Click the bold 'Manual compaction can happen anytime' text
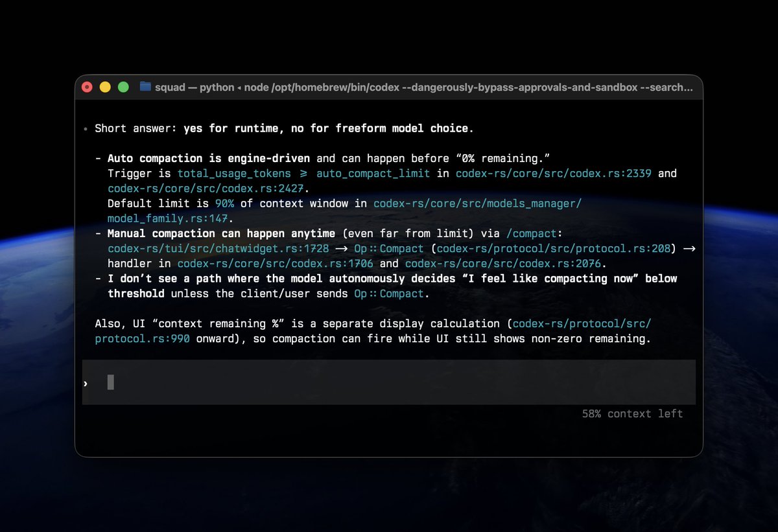 coord(221,233)
